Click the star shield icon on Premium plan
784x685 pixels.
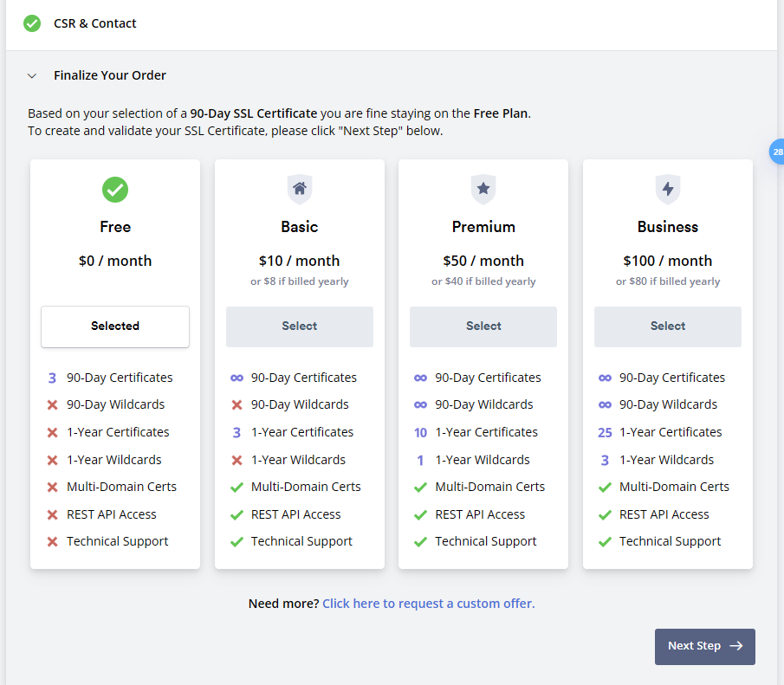click(483, 189)
